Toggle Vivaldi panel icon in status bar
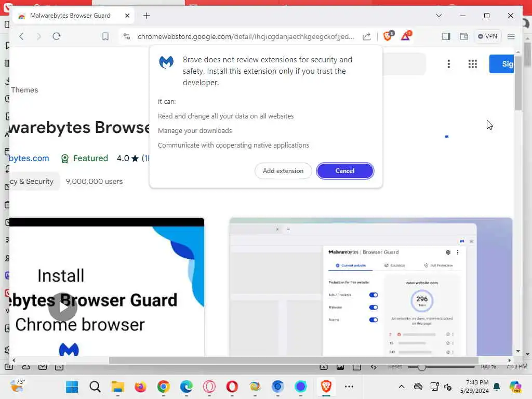 click(9, 367)
